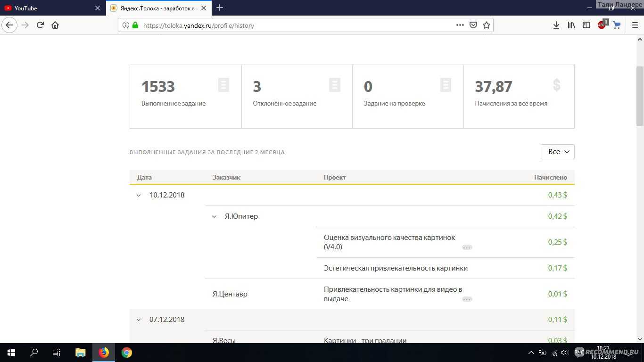Viewport: 644px width, 362px height.
Task: Click the 0,01 $ amount for Я.Центавр
Action: pos(558,294)
